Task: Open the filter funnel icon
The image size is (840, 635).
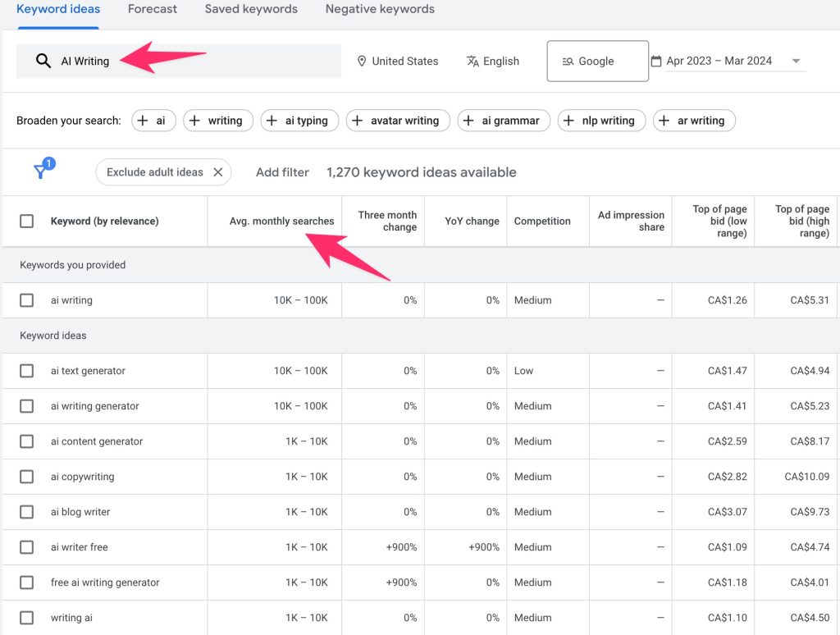Action: click(40, 171)
